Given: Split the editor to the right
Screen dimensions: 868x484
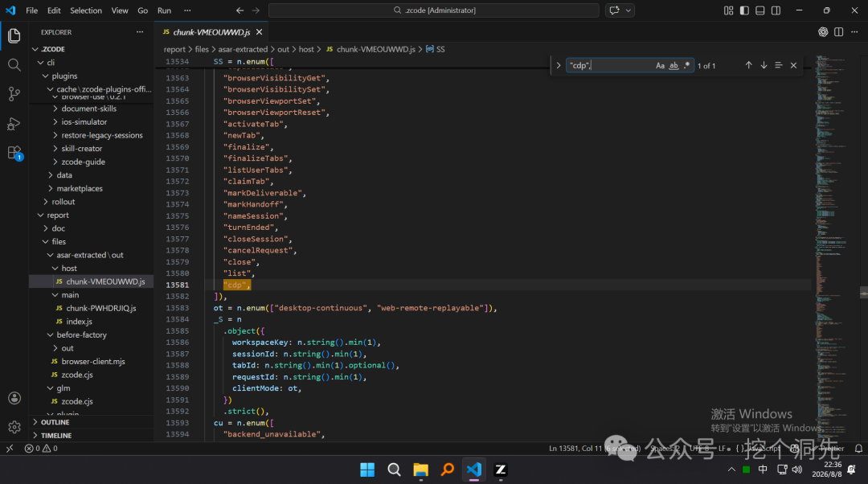Looking at the screenshot, I should (x=838, y=32).
